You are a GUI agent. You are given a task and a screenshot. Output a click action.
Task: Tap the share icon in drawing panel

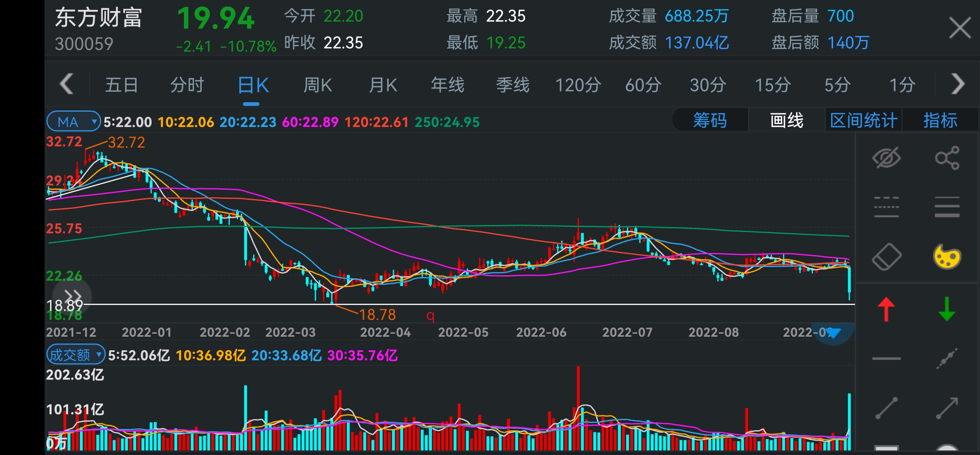pyautogui.click(x=947, y=158)
